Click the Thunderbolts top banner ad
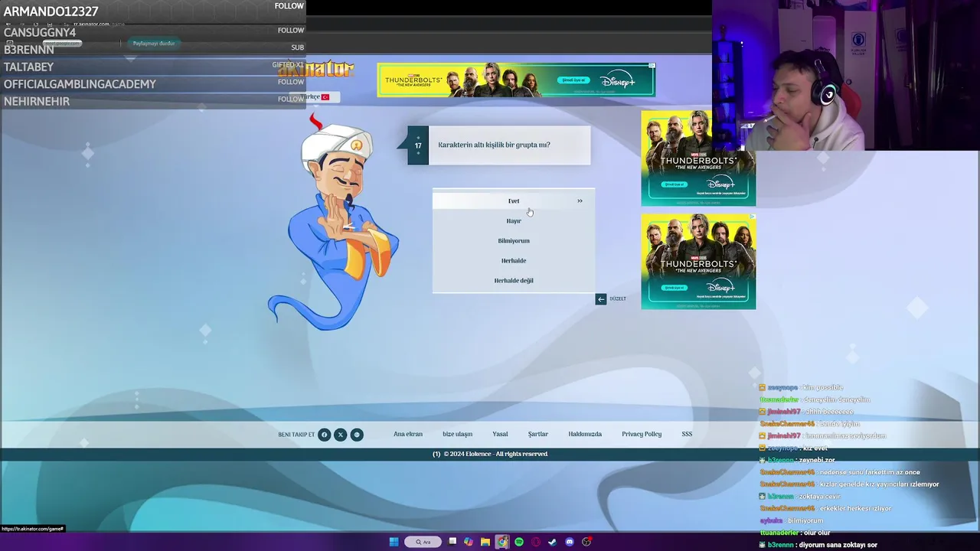 pyautogui.click(x=516, y=80)
